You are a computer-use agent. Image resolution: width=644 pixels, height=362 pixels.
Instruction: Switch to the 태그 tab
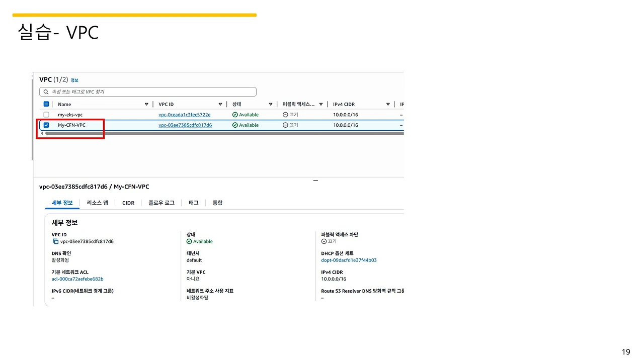coord(193,203)
